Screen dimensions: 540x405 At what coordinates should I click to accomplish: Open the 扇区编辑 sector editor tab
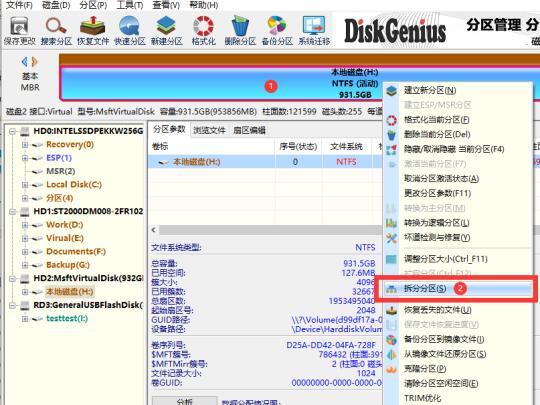click(249, 130)
